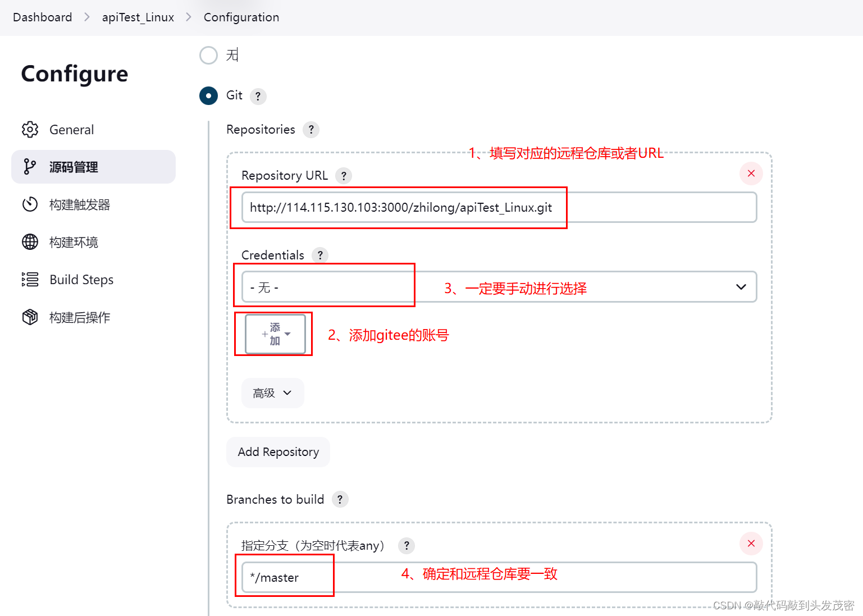Image resolution: width=863 pixels, height=616 pixels.
Task: Open apiTest_Linux breadcrumb link
Action: [x=138, y=17]
